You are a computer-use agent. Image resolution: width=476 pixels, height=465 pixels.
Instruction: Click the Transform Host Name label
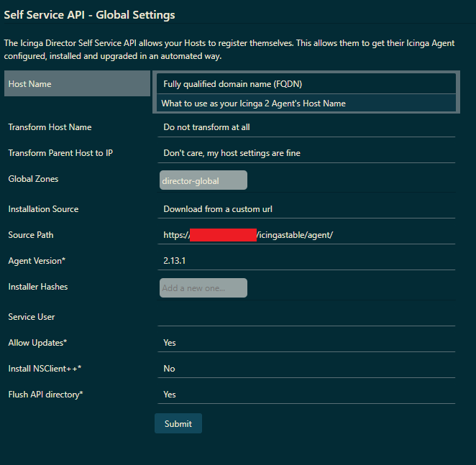pyautogui.click(x=50, y=127)
